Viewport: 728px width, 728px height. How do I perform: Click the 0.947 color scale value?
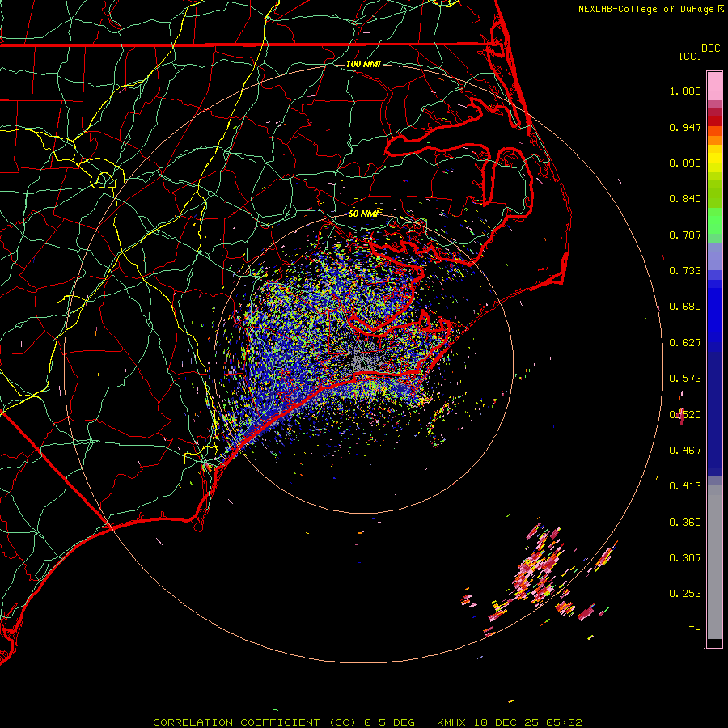coord(685,127)
